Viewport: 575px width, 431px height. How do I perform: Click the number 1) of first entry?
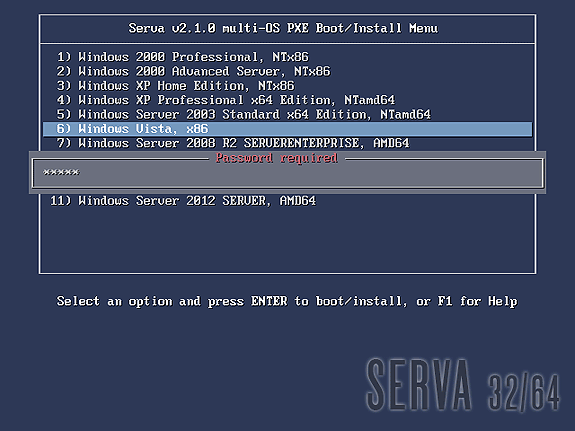coord(64,57)
